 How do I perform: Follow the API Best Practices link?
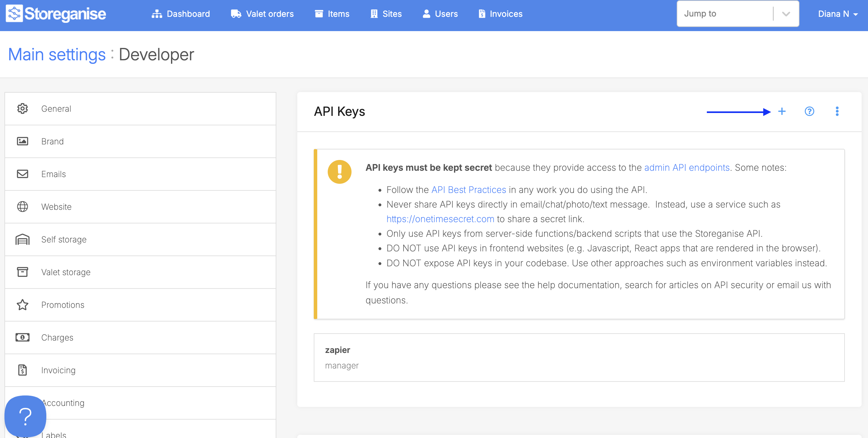[468, 190]
